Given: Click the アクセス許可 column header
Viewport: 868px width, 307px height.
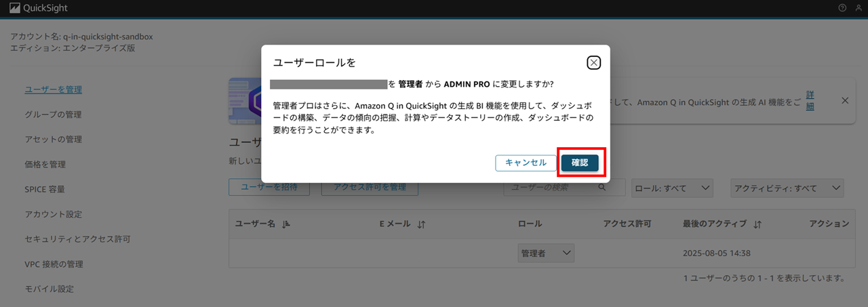Looking at the screenshot, I should [x=627, y=224].
